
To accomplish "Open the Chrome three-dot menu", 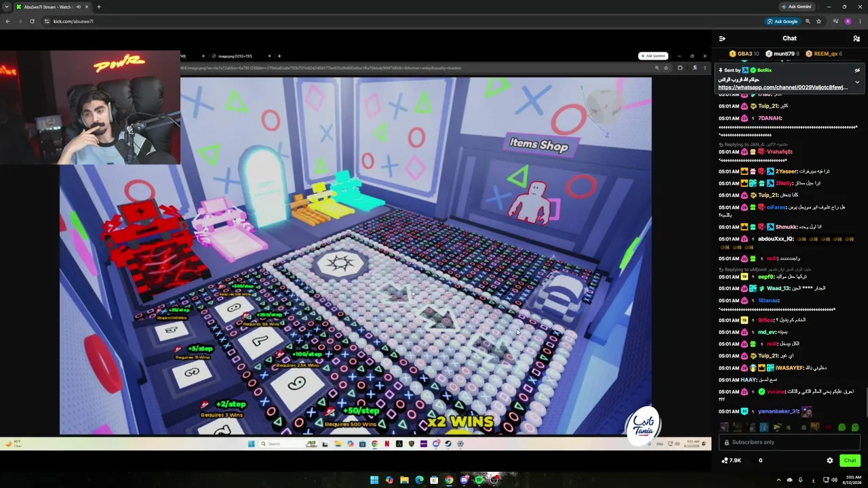I will tap(860, 21).
